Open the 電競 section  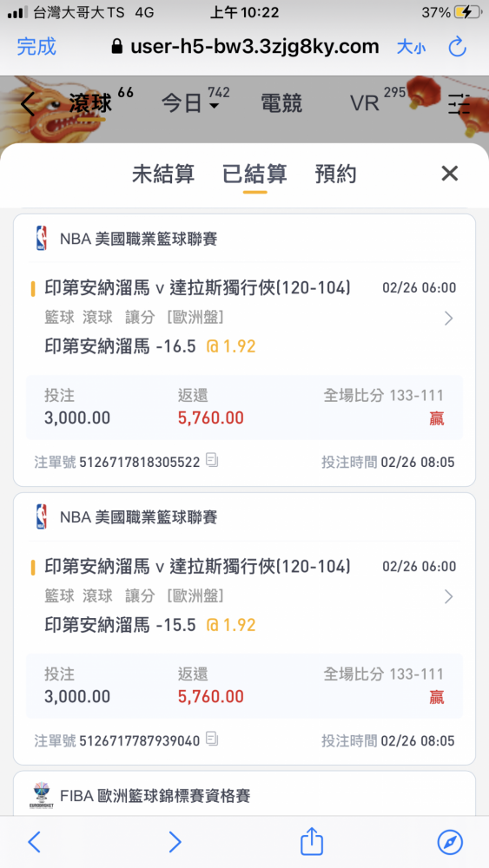(x=281, y=103)
